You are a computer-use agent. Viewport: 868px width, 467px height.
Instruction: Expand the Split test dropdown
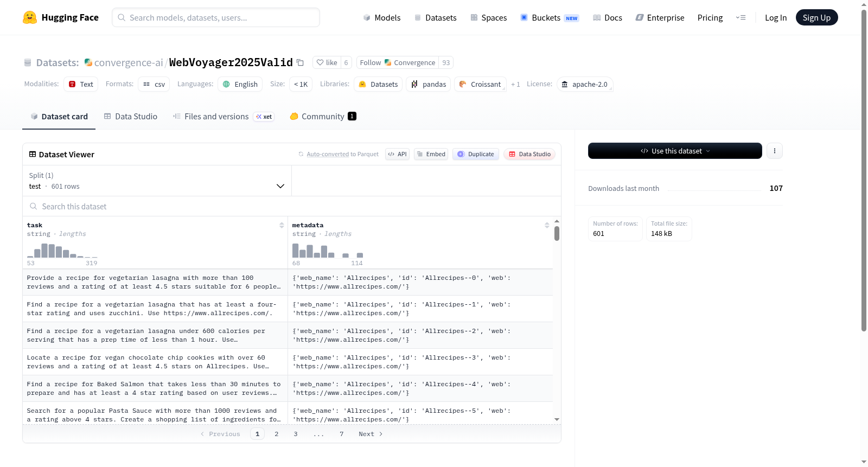[157, 181]
